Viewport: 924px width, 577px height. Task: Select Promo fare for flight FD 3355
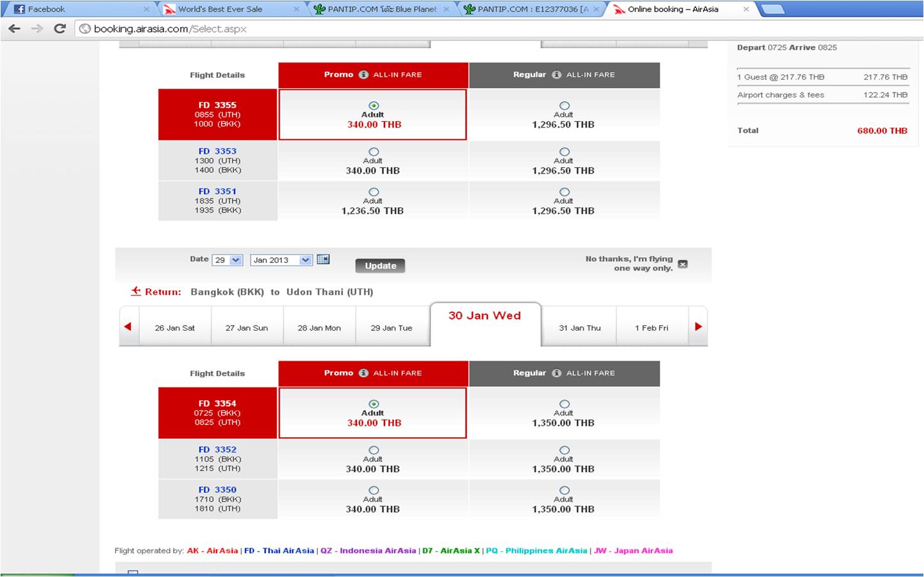[374, 105]
